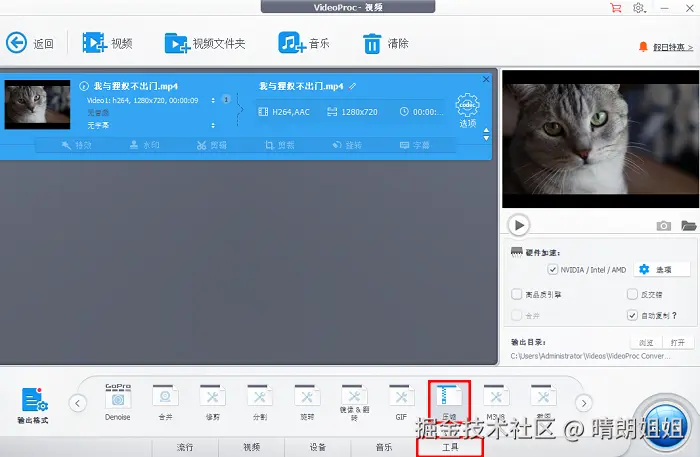Switch to the 视频 bottom tab
This screenshot has height=457, width=700.
[251, 447]
